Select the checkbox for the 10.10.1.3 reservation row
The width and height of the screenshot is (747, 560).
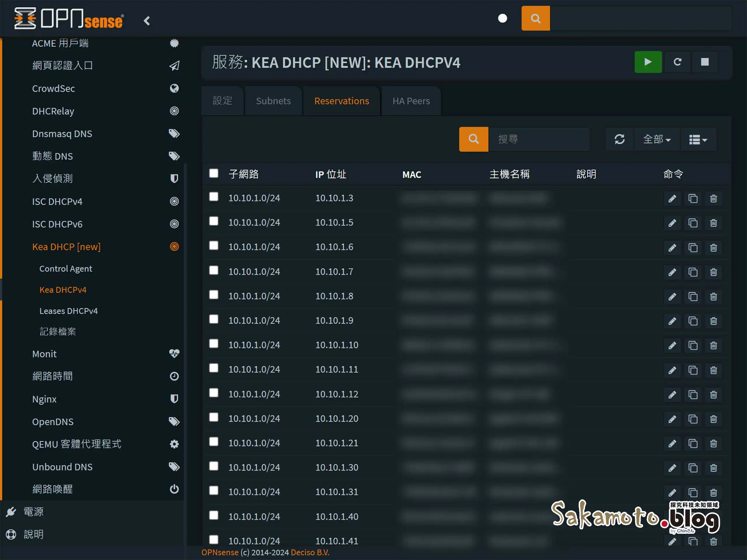213,197
